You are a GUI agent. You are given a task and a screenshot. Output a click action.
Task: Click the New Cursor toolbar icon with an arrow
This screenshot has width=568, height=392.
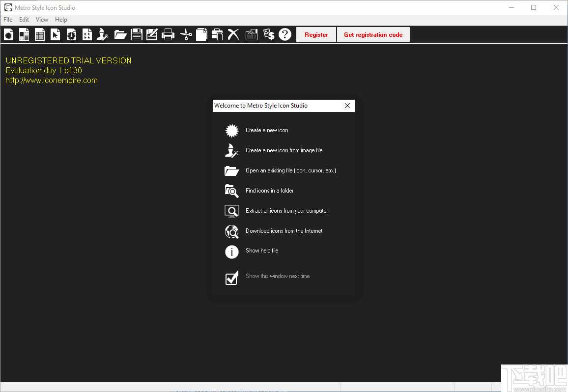56,34
